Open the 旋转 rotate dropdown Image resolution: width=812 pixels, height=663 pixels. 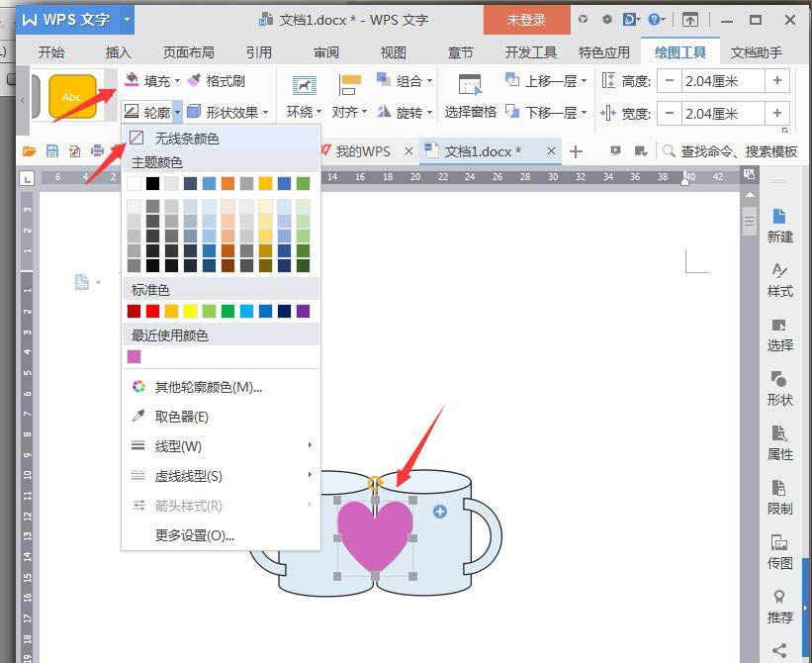(405, 112)
